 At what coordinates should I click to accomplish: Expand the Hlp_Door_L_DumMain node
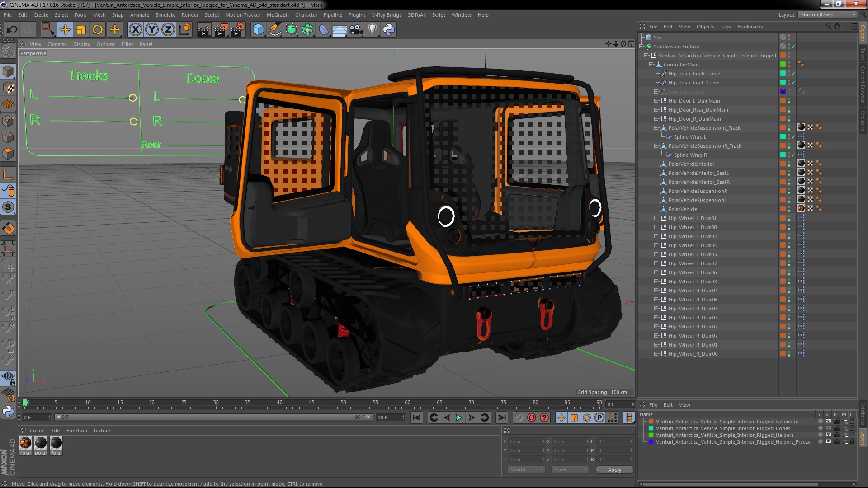(656, 101)
